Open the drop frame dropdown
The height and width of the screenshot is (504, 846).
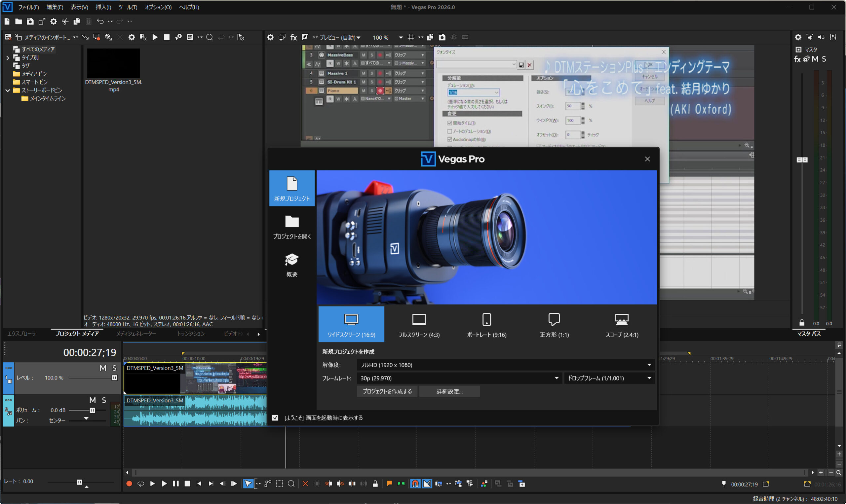tap(609, 378)
